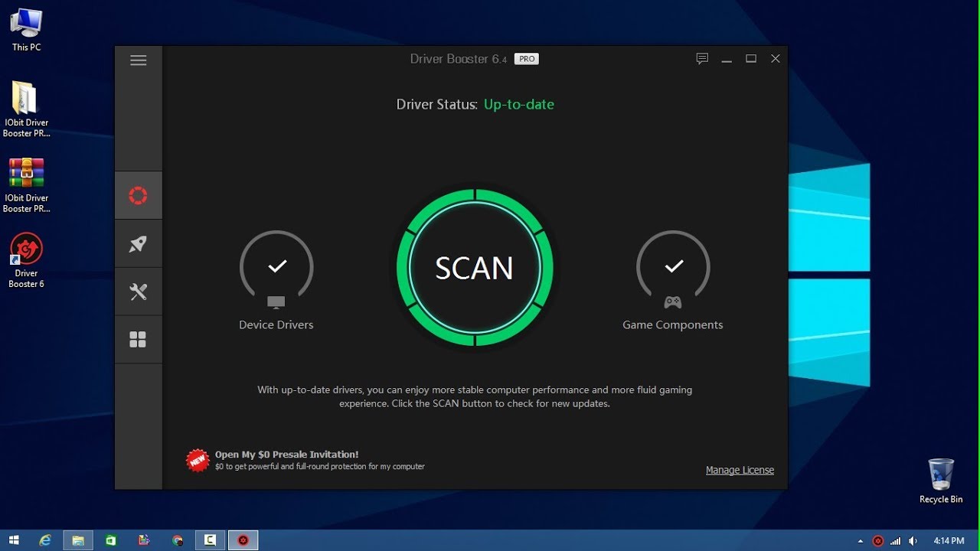Select the IObit Driver Booster folder icon

(x=26, y=109)
